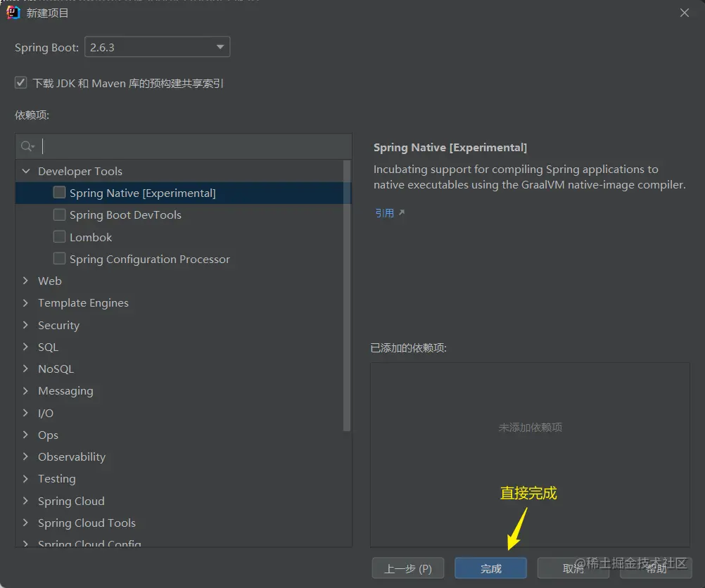Select the SQL tree label

point(48,347)
